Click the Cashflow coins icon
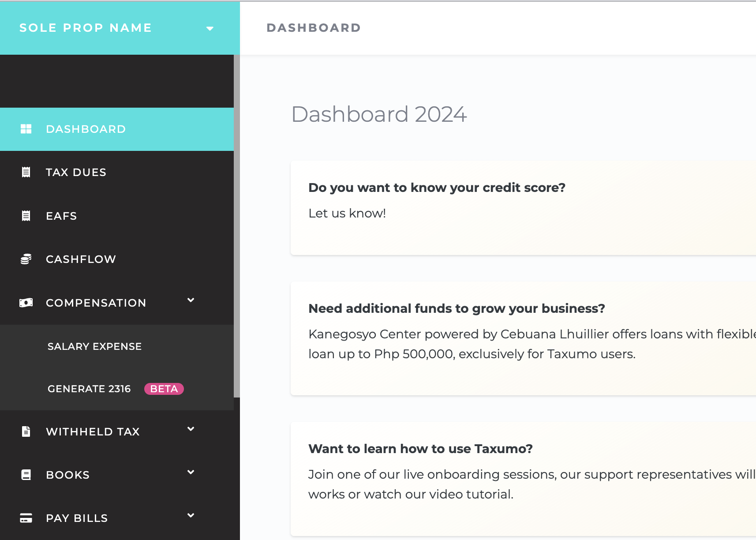 tap(26, 259)
